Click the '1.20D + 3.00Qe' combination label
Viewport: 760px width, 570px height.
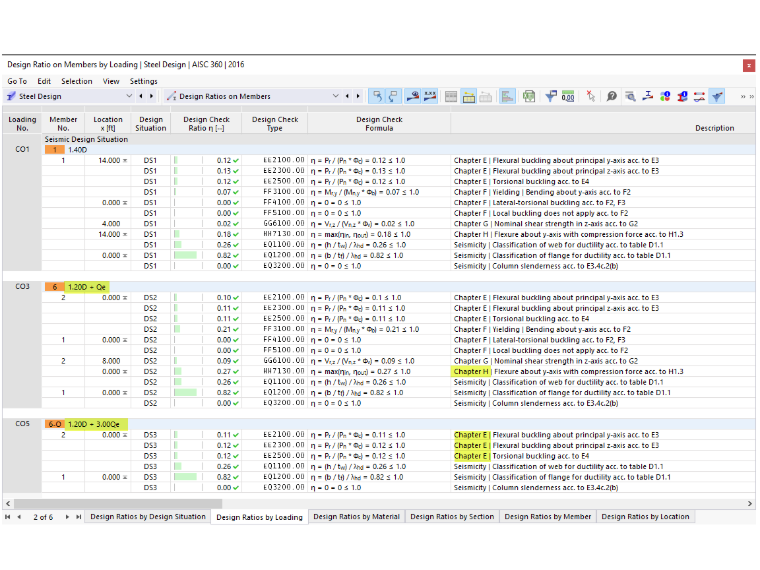(x=94, y=424)
